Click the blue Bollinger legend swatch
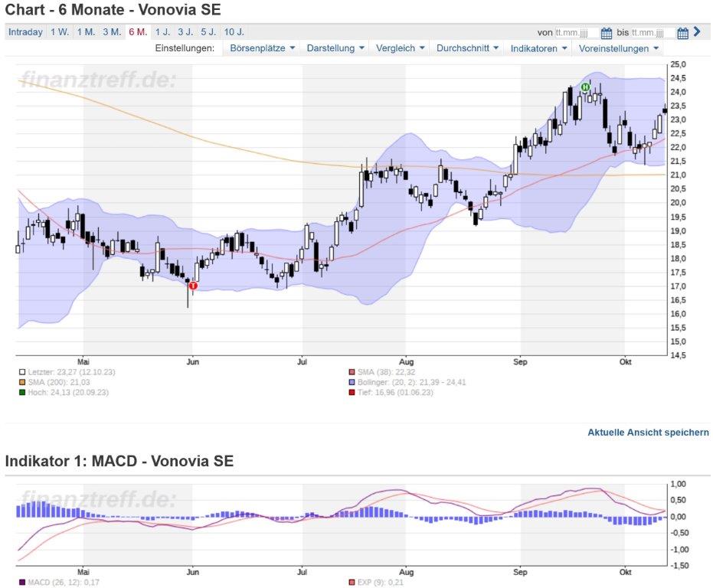 tap(352, 382)
